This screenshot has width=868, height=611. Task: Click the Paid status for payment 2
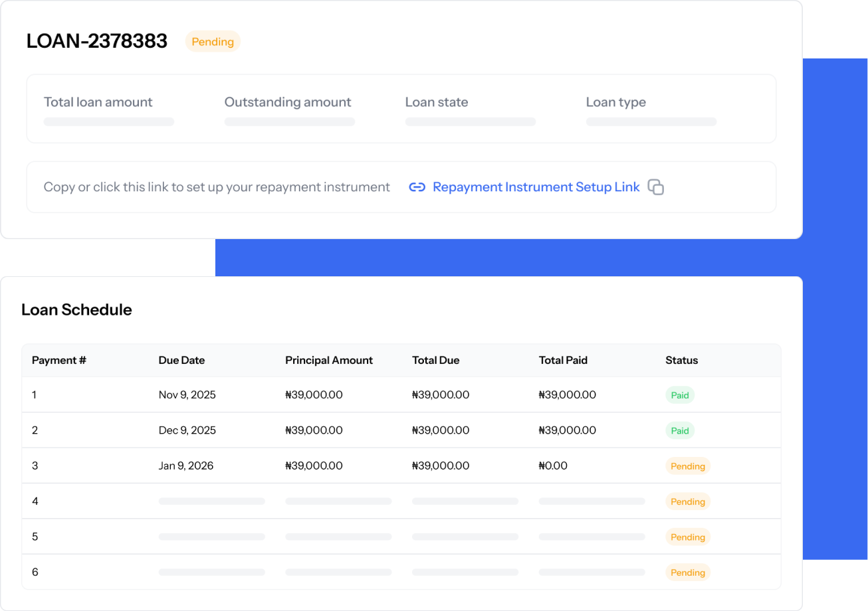[679, 430]
